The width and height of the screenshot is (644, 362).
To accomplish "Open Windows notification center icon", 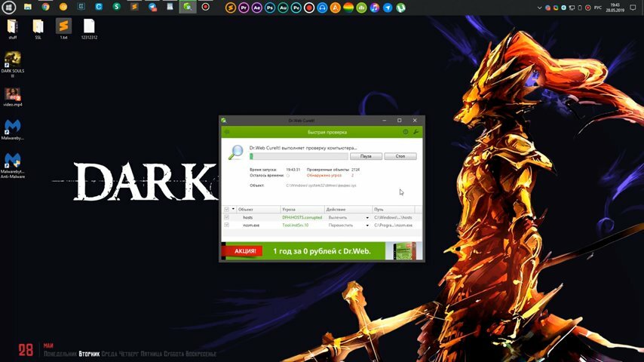I will 633,8.
